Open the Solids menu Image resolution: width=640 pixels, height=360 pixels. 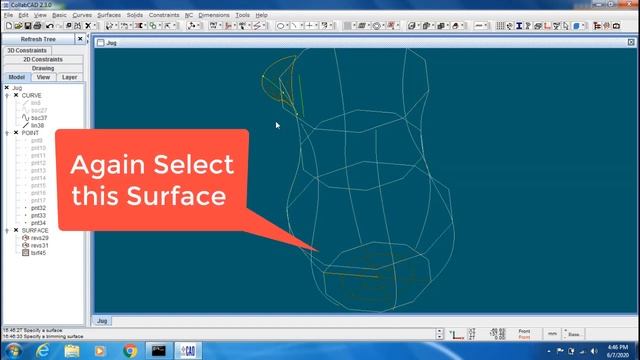point(135,15)
